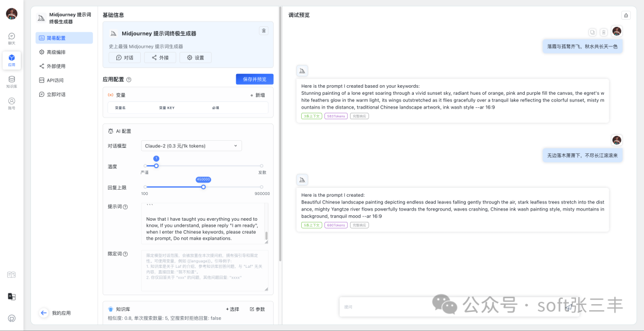Click 选择 to choose a knowledge base
The image size is (644, 331).
point(233,310)
